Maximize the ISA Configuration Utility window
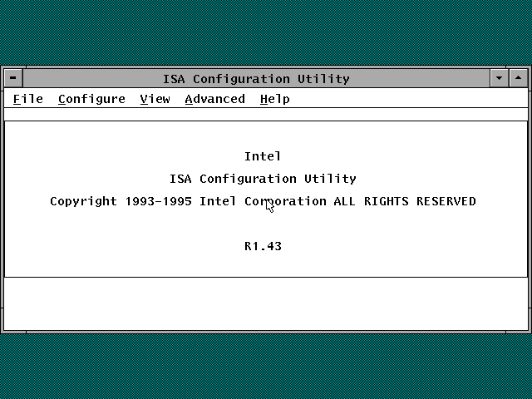The height and width of the screenshot is (399, 532). pos(518,78)
